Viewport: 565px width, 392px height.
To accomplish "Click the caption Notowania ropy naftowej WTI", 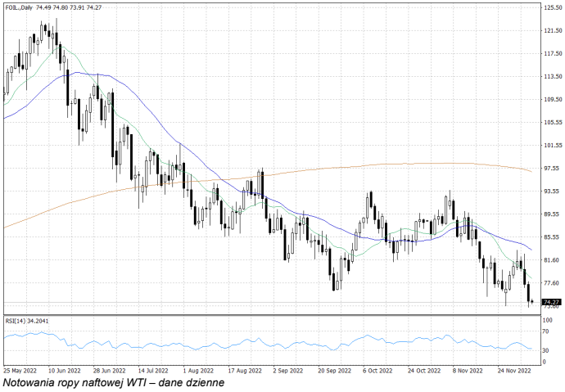I will tap(112, 382).
